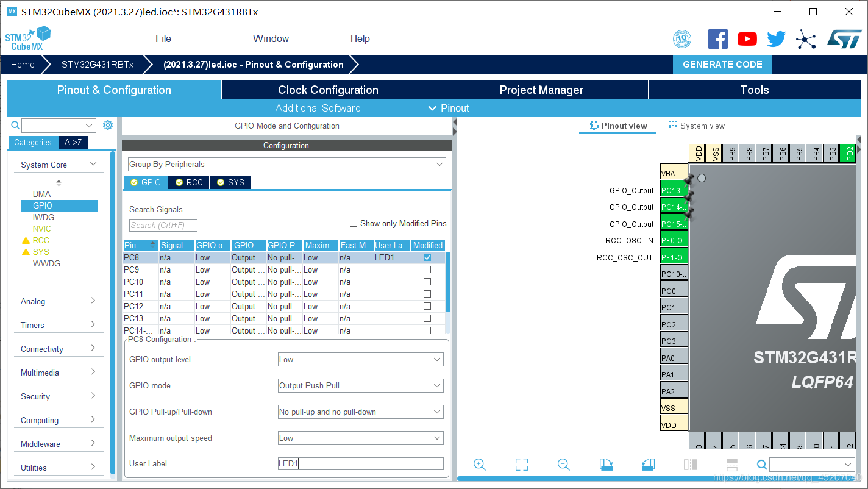Click the User Label field LED1

tap(360, 464)
